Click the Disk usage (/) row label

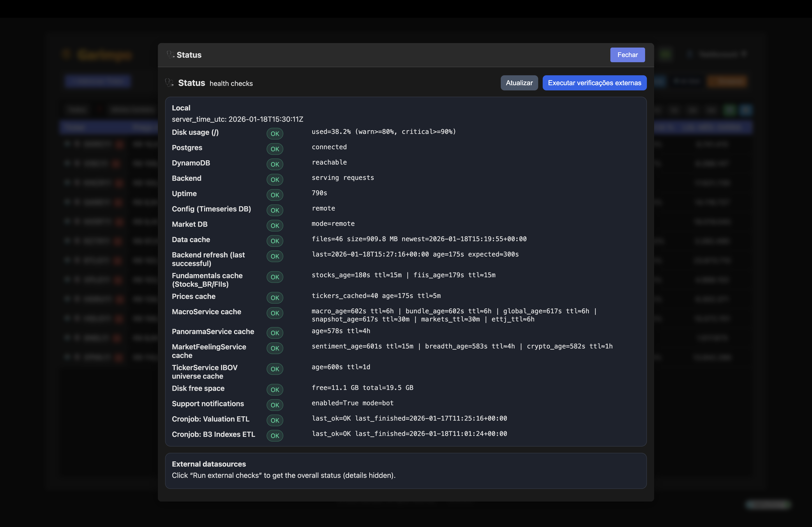click(x=195, y=132)
